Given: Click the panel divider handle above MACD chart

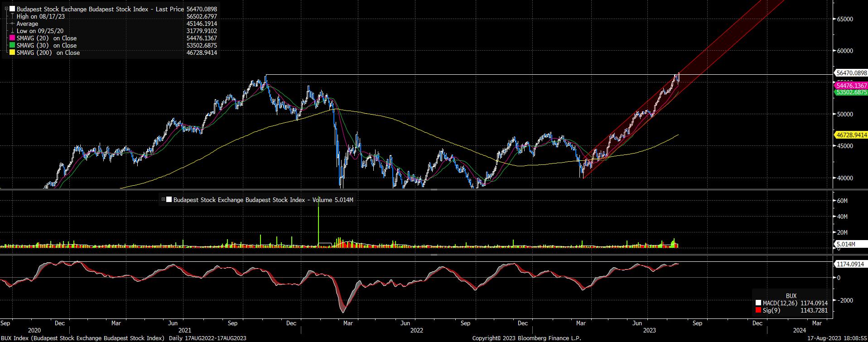Looking at the screenshot, I should click(x=434, y=255).
